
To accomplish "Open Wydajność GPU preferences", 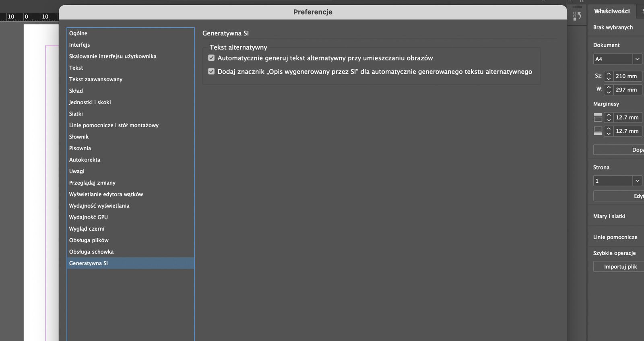I will (x=130, y=217).
